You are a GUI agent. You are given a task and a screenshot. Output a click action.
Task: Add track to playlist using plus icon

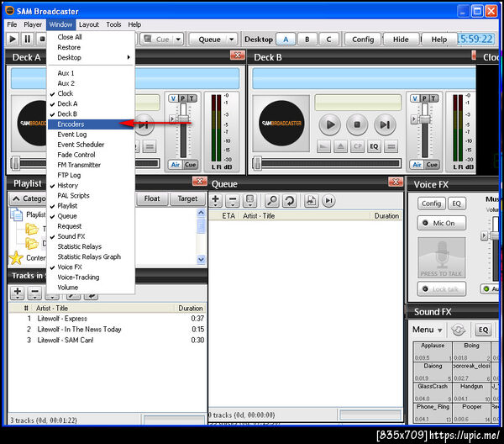click(x=18, y=293)
